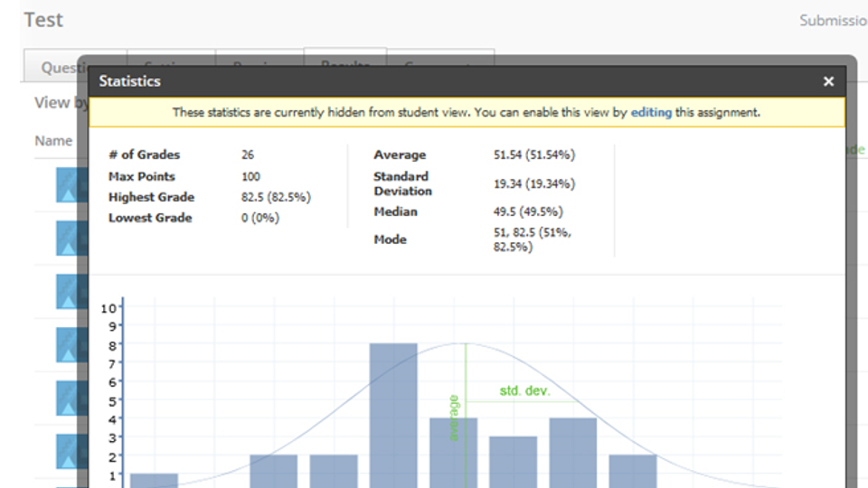
Task: Click the top student avatar thumbnail
Action: (x=72, y=184)
